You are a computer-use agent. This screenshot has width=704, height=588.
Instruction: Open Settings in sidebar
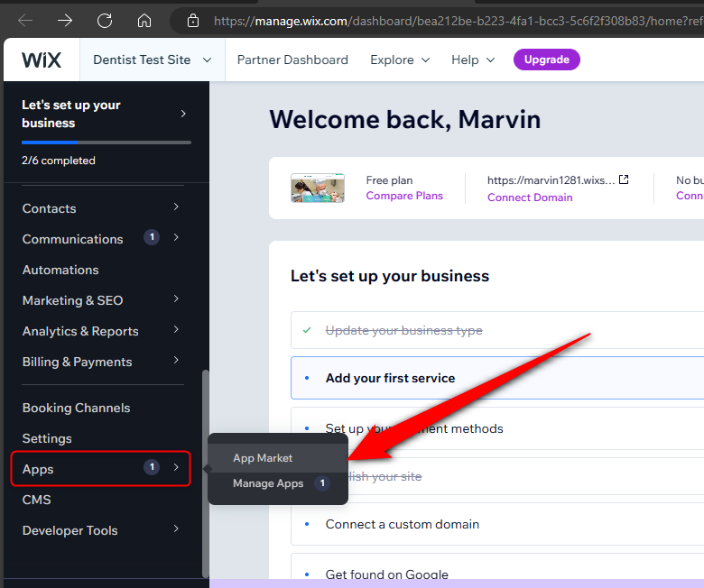pyautogui.click(x=47, y=438)
